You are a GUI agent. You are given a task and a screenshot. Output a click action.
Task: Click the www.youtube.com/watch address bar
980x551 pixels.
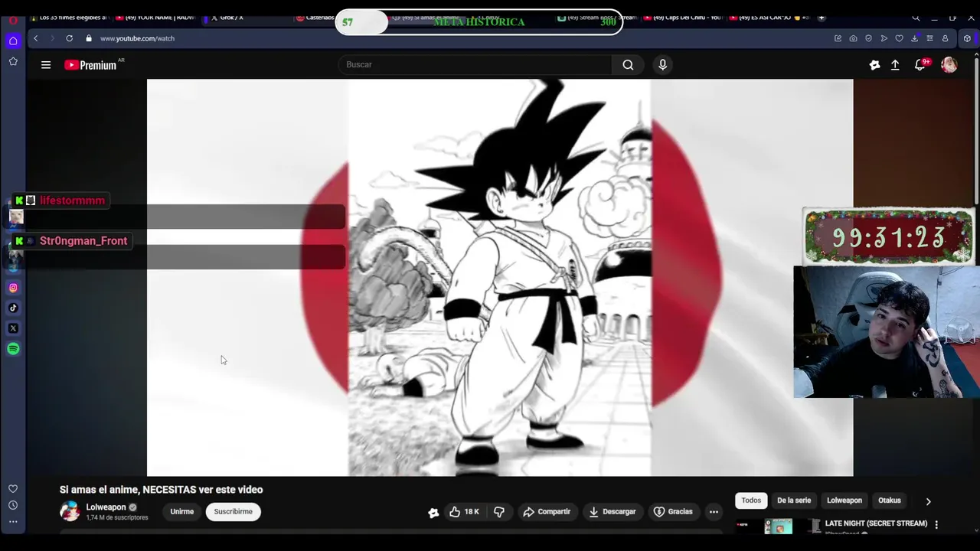click(138, 38)
